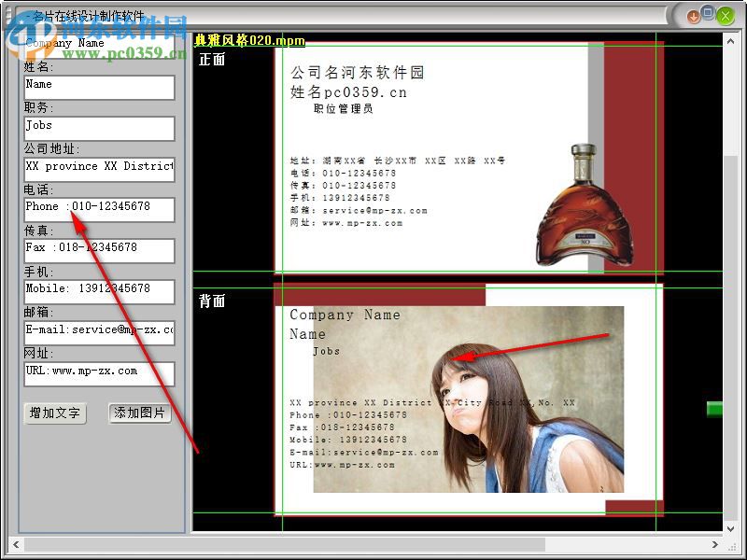Viewport: 747px width, 560px height.
Task: Click the 增加文字 (Add Text) button
Action: 54,413
